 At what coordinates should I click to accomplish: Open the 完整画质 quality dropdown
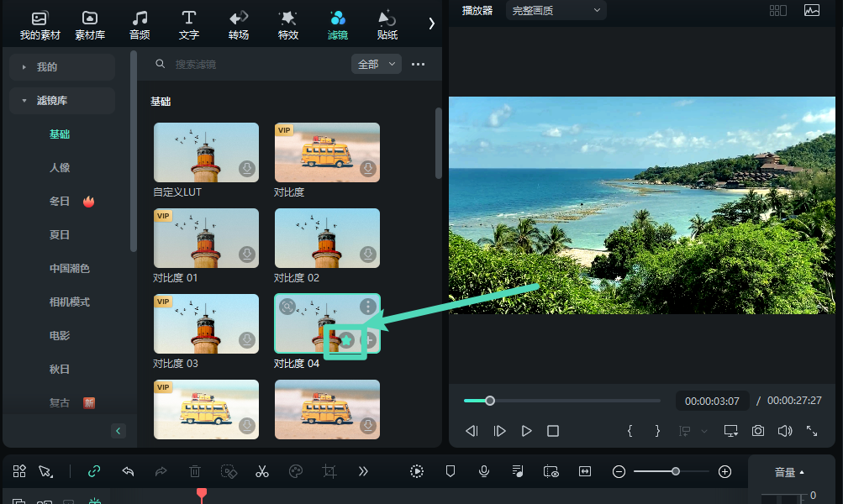pyautogui.click(x=556, y=10)
